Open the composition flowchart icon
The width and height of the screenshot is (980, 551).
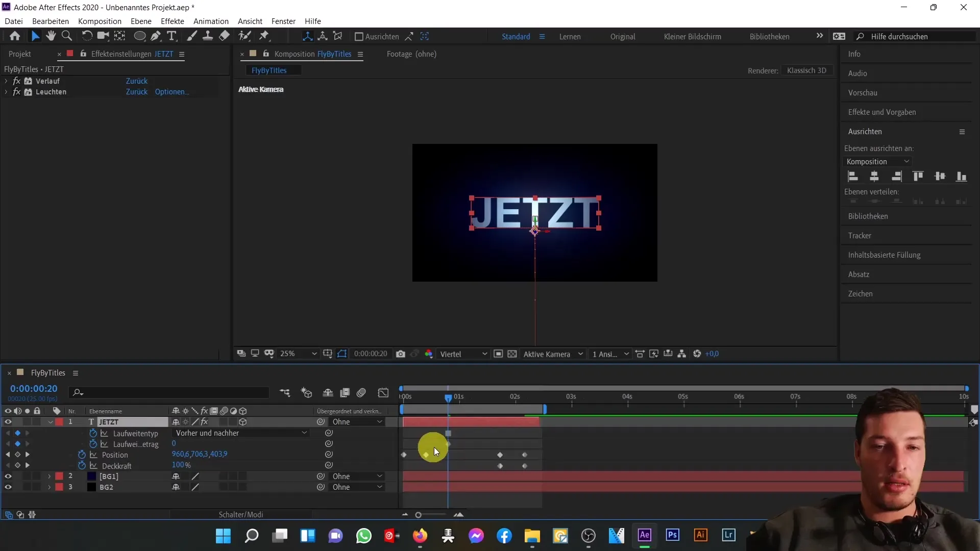coord(681,354)
